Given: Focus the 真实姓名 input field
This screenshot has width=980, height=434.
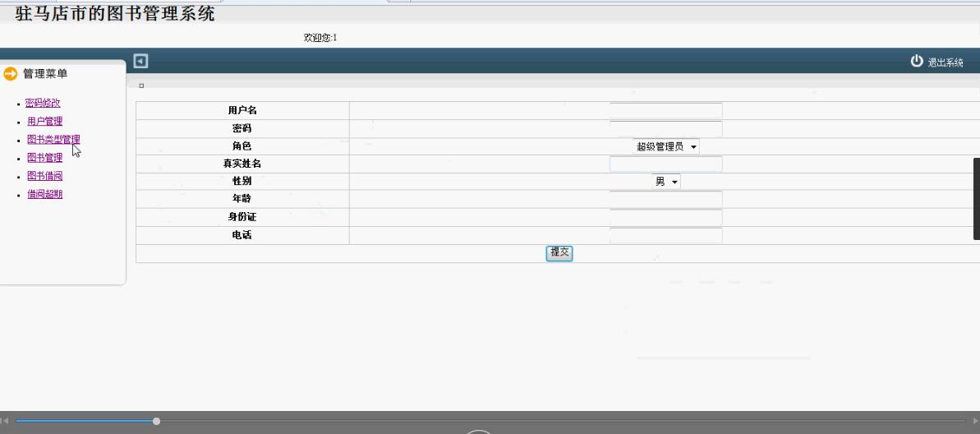Looking at the screenshot, I should click(665, 164).
